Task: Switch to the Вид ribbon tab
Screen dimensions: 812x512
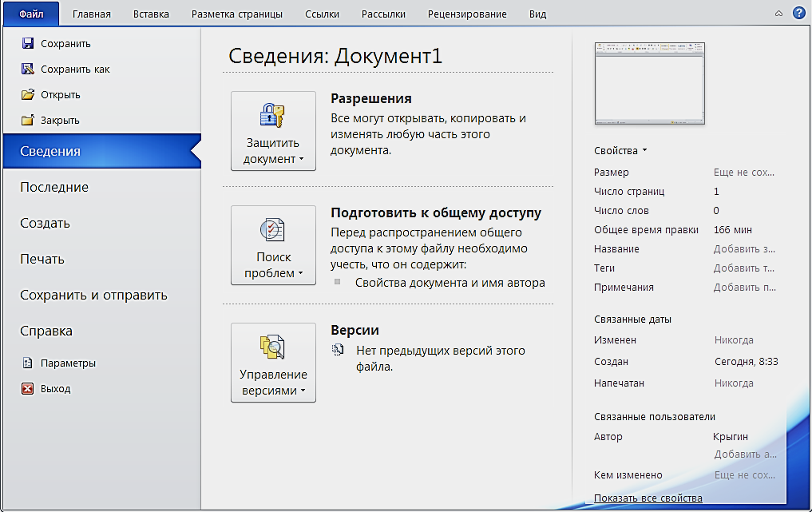Action: [537, 14]
